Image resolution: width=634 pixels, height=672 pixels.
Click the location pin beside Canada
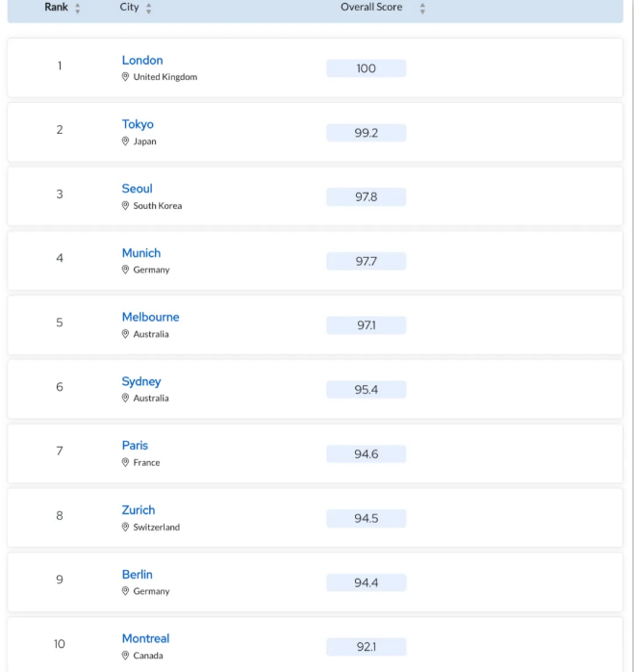coord(125,656)
